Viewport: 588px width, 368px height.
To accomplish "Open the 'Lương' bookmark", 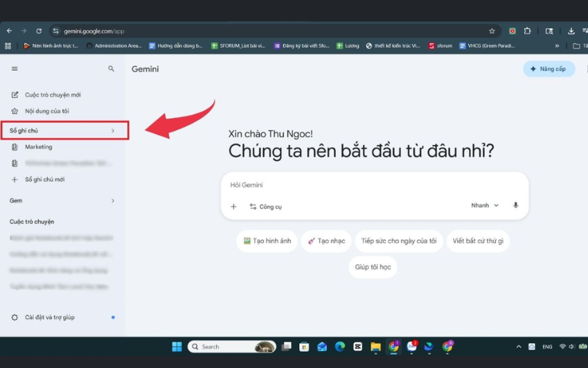I will point(348,46).
